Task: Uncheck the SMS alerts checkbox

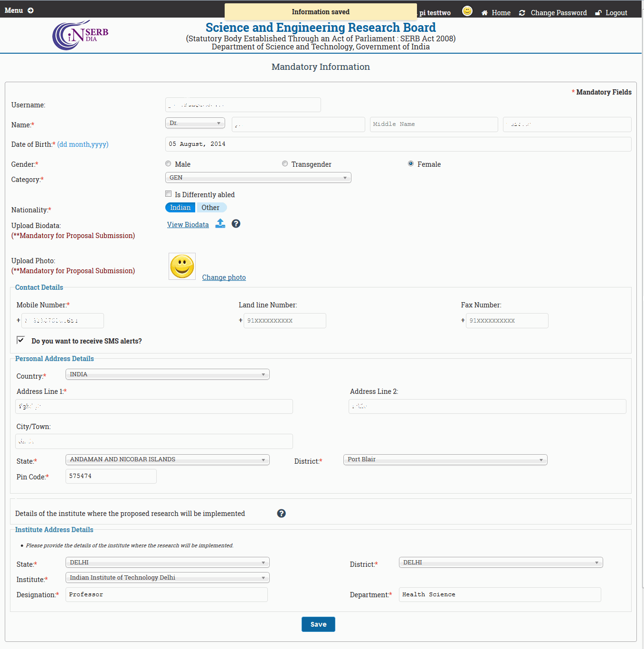Action: pyautogui.click(x=20, y=339)
